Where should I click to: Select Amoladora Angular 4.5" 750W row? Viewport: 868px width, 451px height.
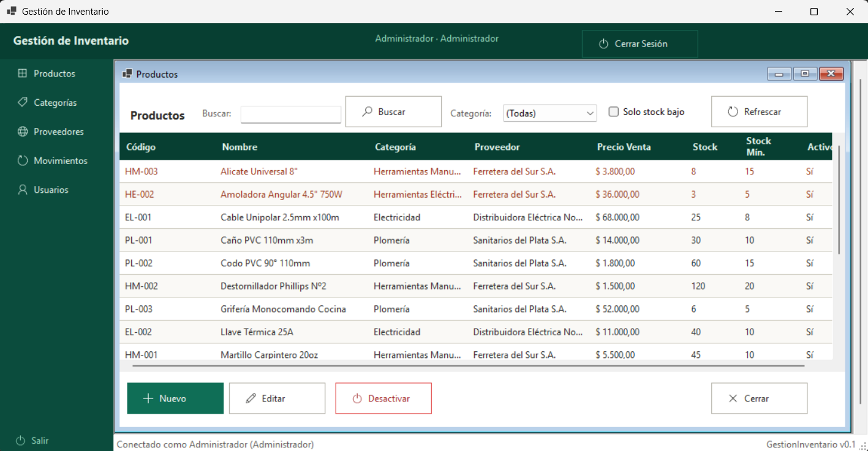click(476, 195)
